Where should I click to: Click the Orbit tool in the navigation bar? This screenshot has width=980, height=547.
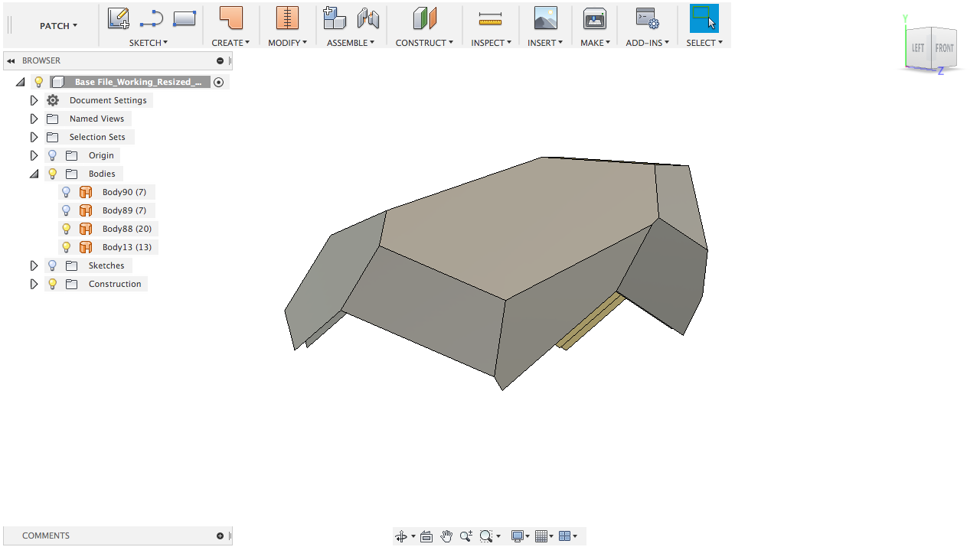click(x=401, y=536)
